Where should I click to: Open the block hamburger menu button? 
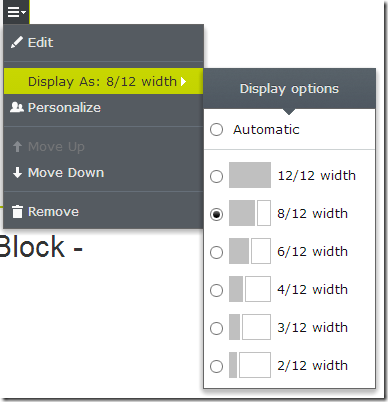click(16, 12)
